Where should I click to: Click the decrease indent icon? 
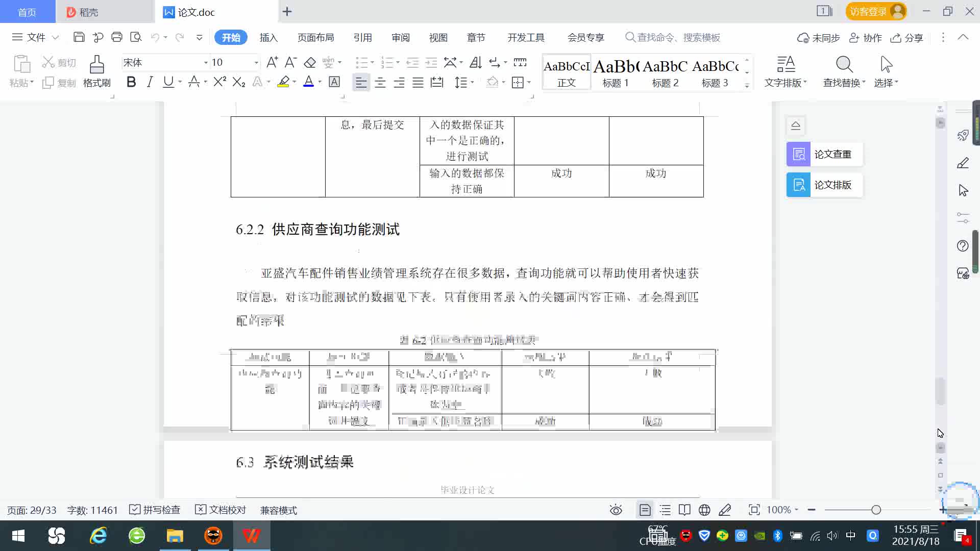pyautogui.click(x=412, y=62)
